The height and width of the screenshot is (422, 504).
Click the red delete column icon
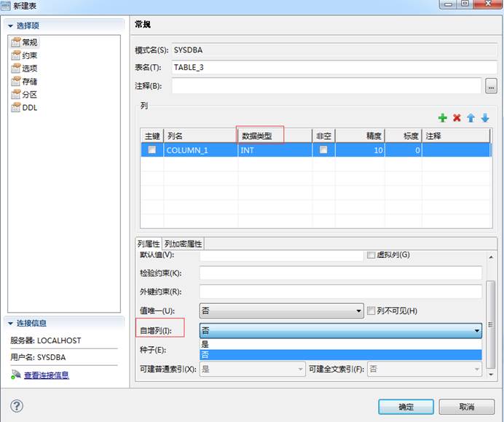point(457,118)
